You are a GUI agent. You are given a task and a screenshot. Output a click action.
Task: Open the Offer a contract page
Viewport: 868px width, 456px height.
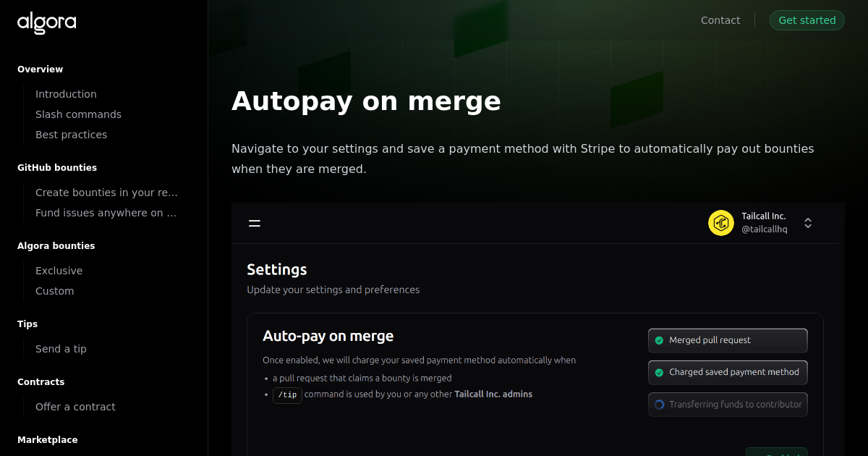(x=75, y=406)
